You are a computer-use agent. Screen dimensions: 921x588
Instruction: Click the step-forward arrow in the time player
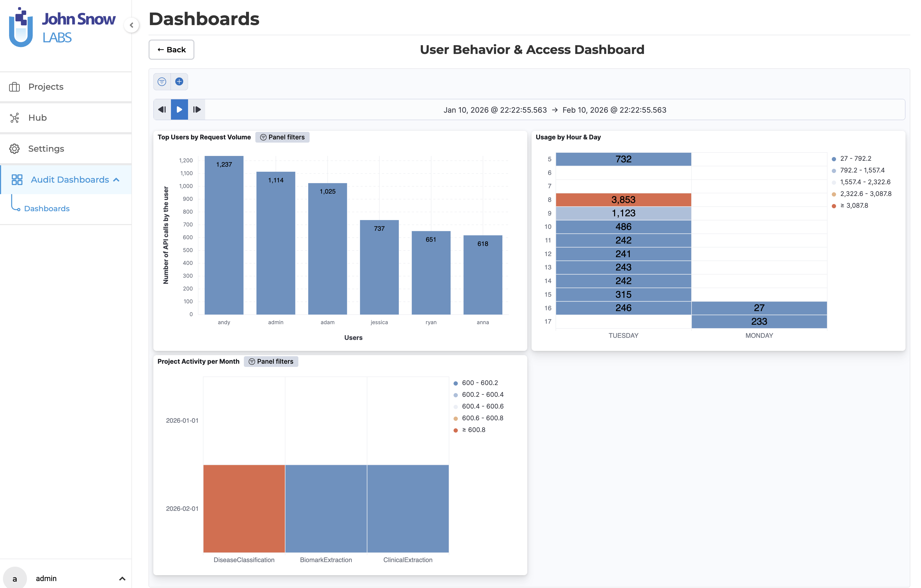point(197,109)
